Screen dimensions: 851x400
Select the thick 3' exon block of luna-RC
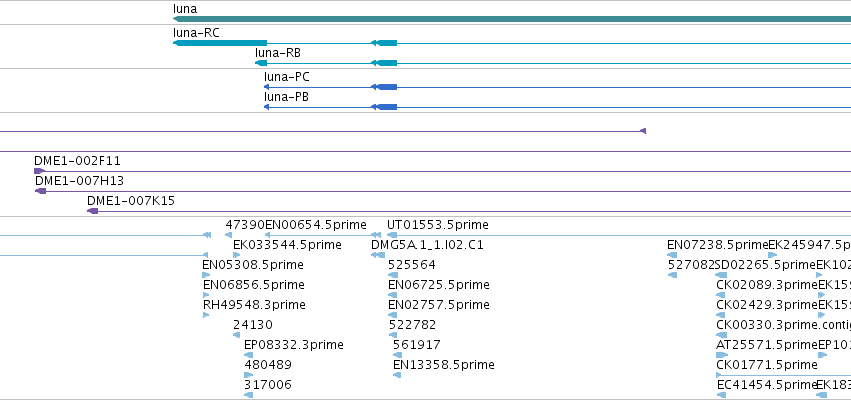click(220, 43)
